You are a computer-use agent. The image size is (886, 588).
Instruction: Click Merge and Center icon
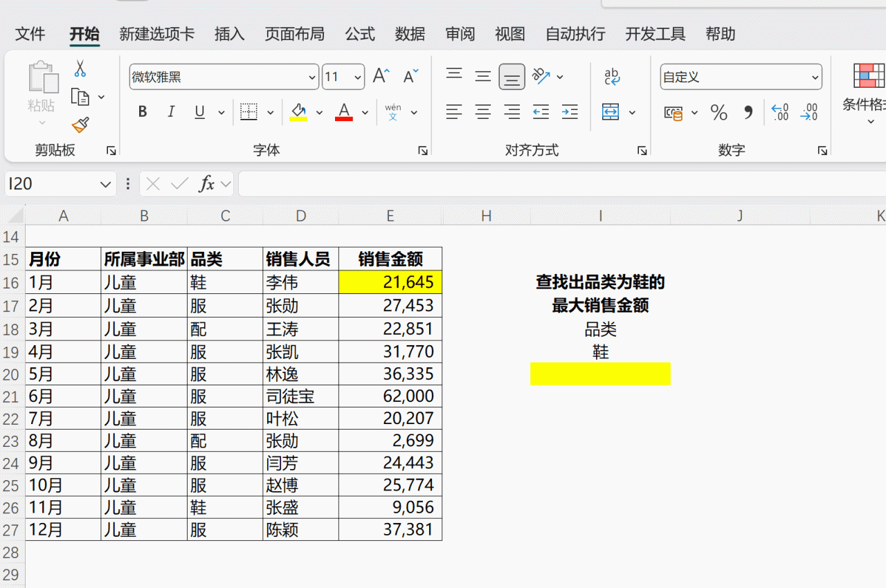pos(611,111)
